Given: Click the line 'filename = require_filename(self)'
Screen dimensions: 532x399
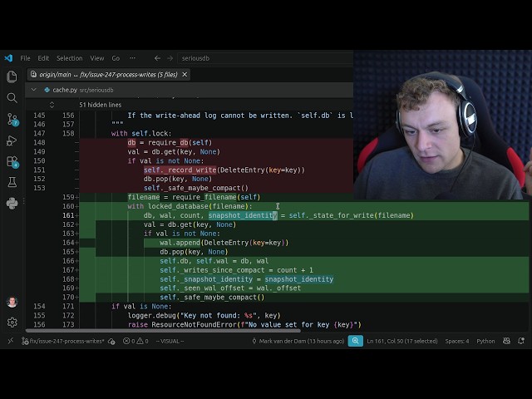Looking at the screenshot, I should [x=194, y=197].
